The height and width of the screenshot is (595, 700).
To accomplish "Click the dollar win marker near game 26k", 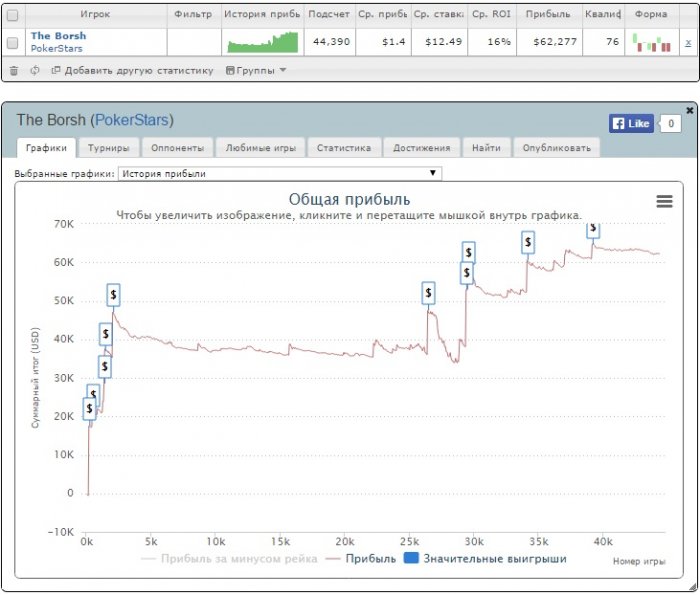I will (x=428, y=293).
